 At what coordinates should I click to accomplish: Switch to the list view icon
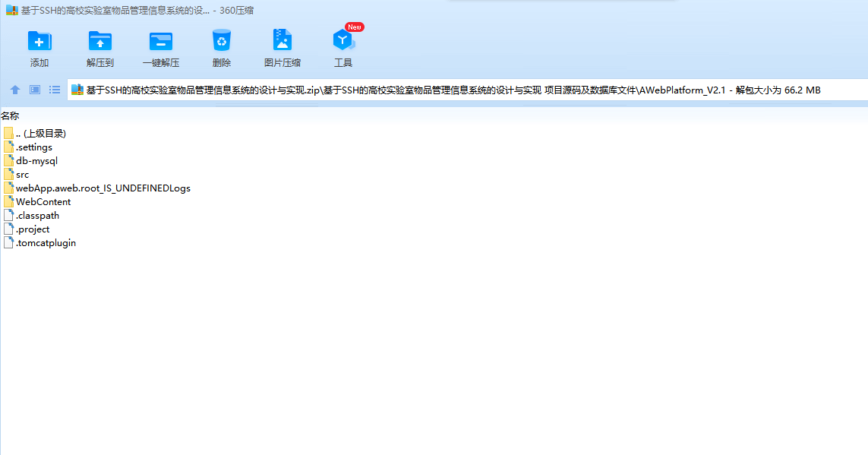point(55,90)
